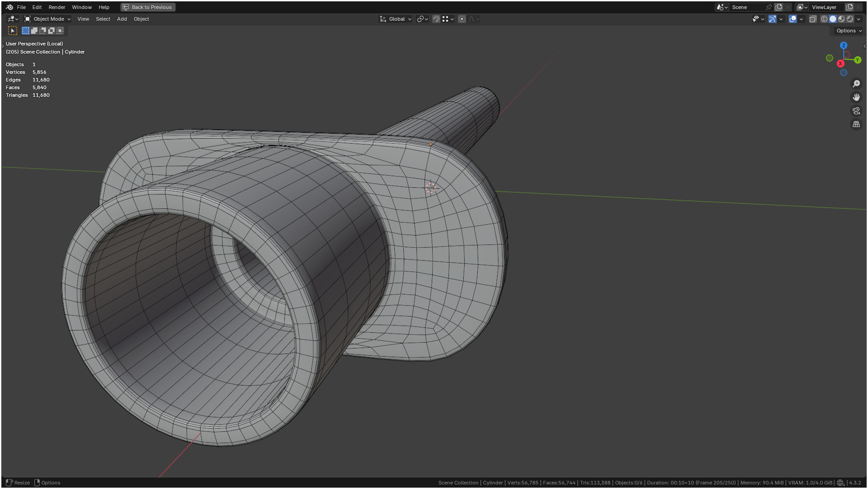The height and width of the screenshot is (489, 868).
Task: Switch perspective/orthographic grid icon
Action: (856, 124)
